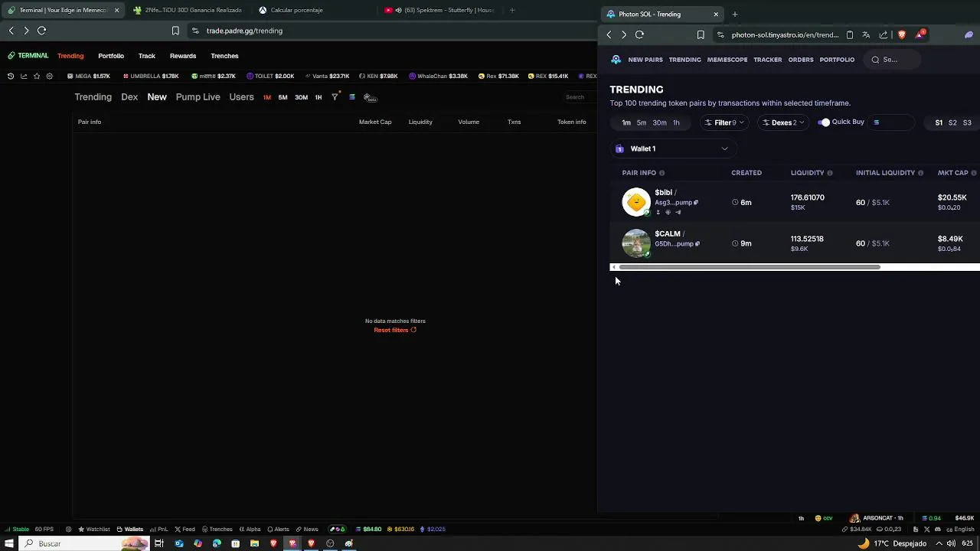This screenshot has height=551, width=980.
Task: Open ORDERS in Photon navigation
Action: click(801, 60)
